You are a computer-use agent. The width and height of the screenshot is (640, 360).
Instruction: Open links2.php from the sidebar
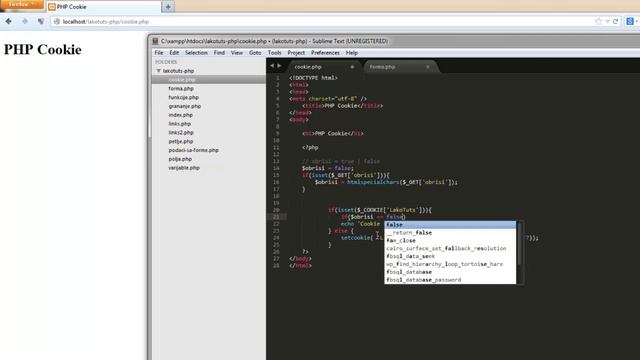181,133
